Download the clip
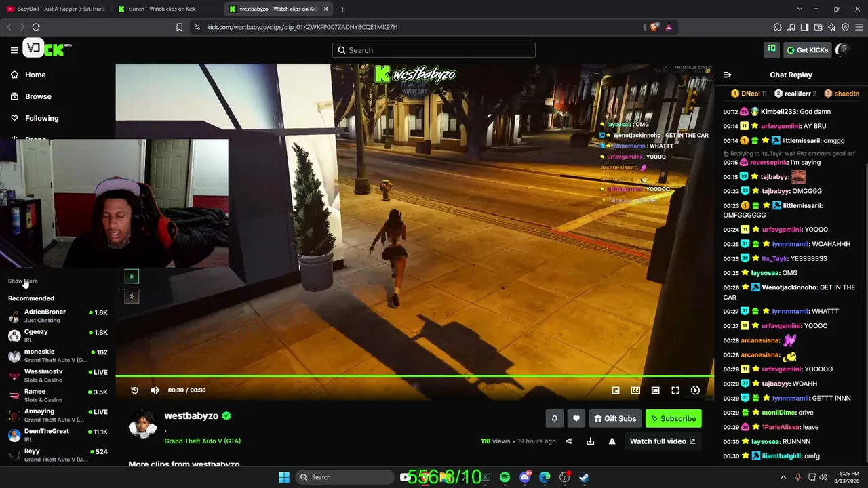Viewport: 868px width, 488px height. click(x=590, y=441)
